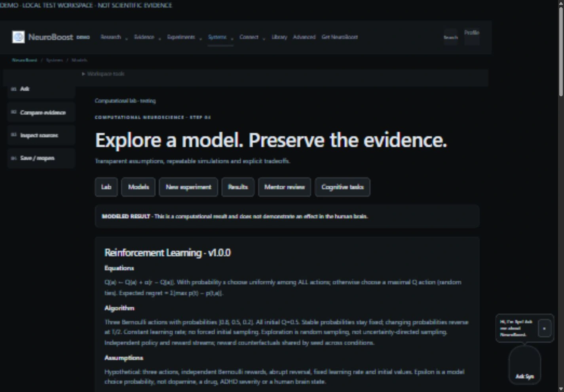Image resolution: width=564 pixels, height=392 pixels.
Task: Open the Ask Syn assistant bubble
Action: [525, 365]
